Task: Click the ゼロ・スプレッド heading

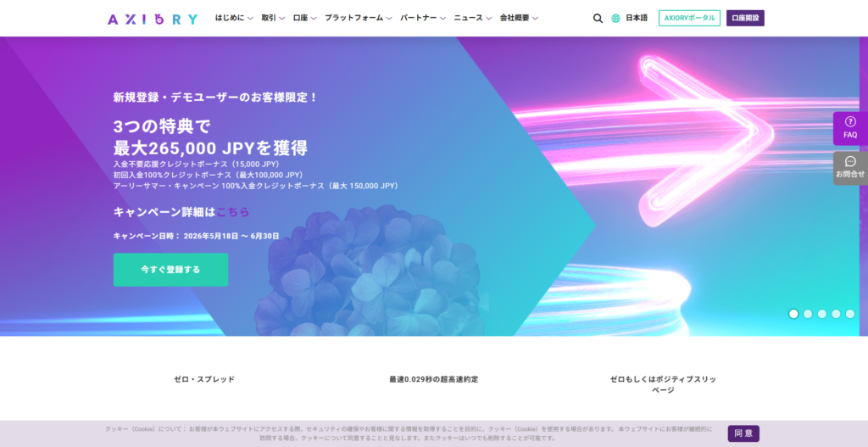Action: [204, 379]
